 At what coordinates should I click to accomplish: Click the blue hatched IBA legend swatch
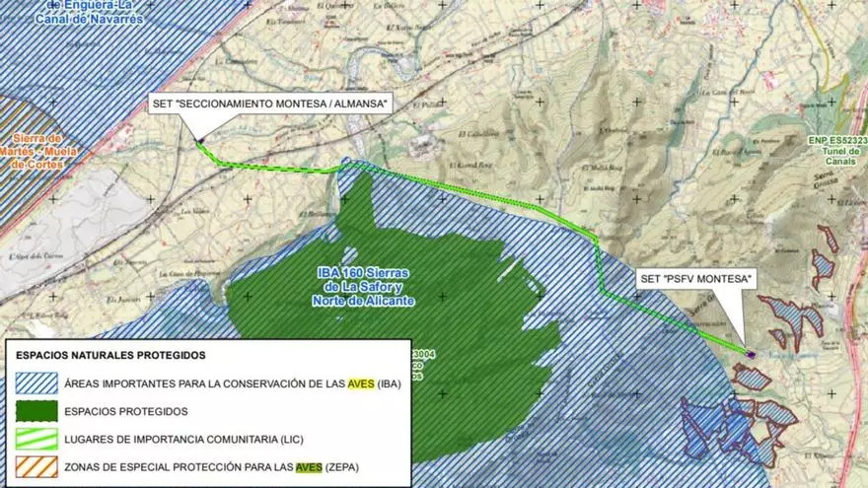click(x=36, y=383)
